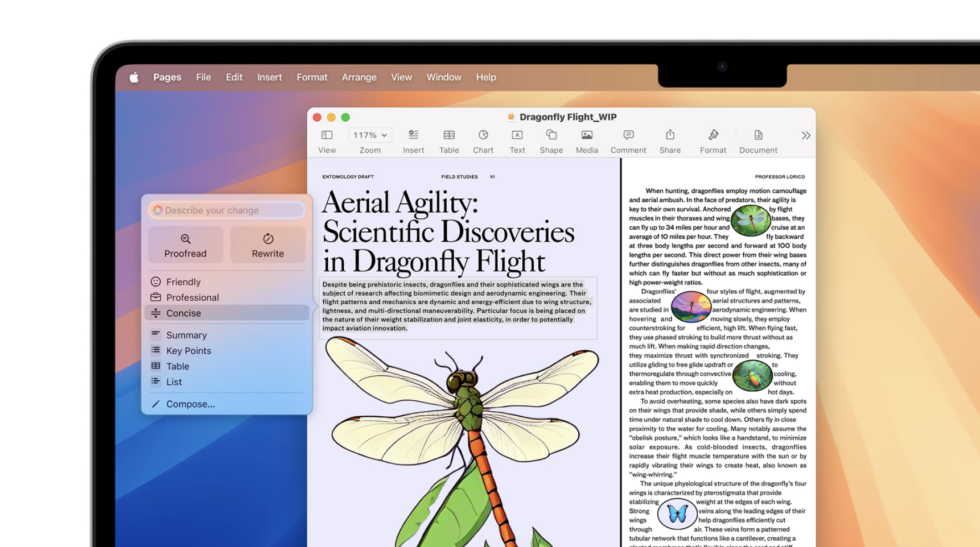Select the green dragonfly circular image
The height and width of the screenshot is (547, 980).
[x=750, y=221]
